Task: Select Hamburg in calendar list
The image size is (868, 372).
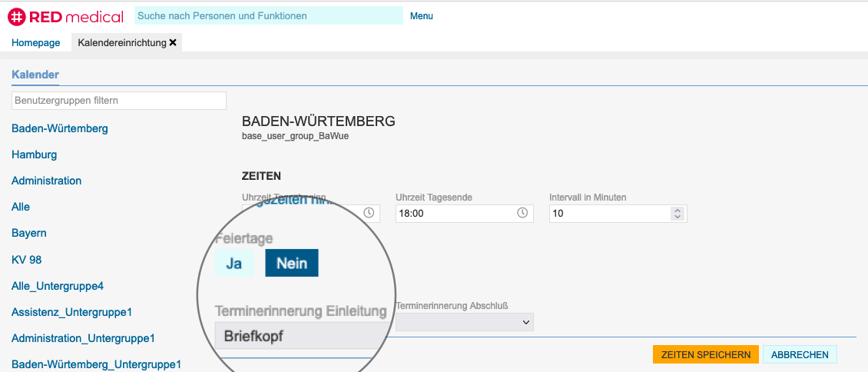Action: click(35, 154)
